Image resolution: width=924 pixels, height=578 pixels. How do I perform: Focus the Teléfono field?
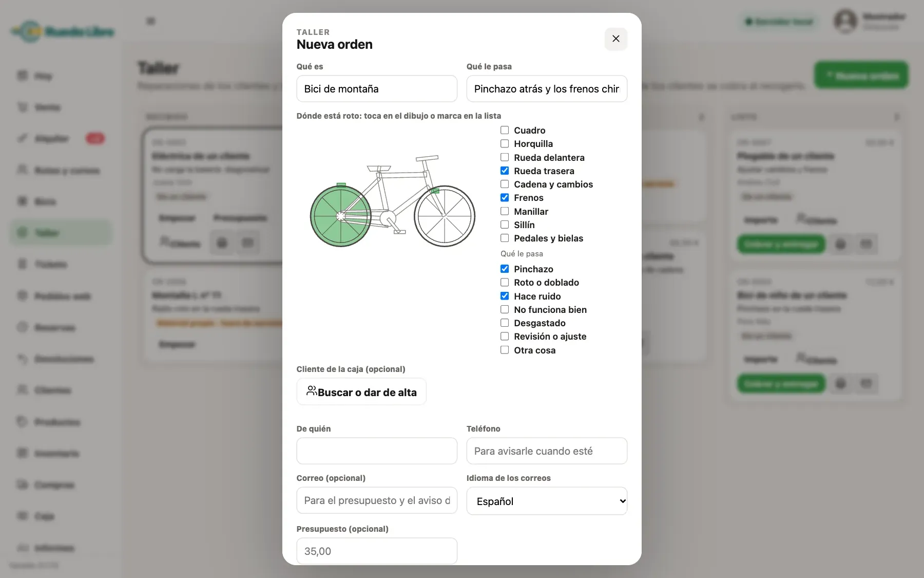pyautogui.click(x=547, y=451)
